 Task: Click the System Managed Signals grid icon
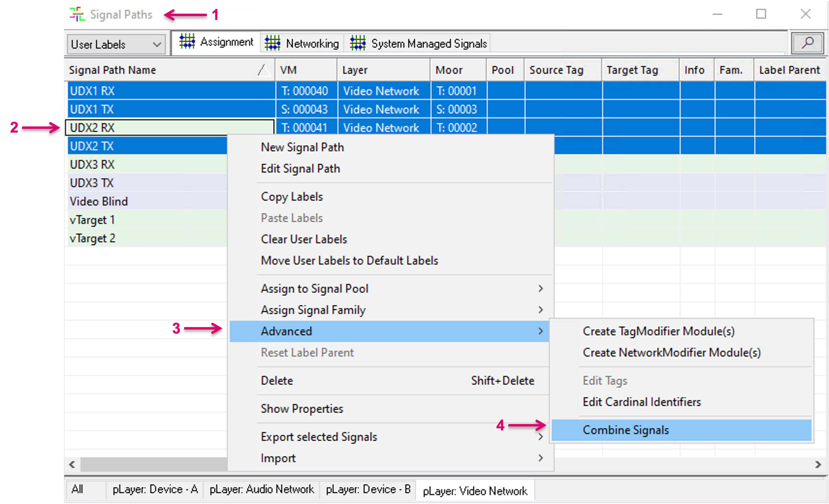pos(357,43)
